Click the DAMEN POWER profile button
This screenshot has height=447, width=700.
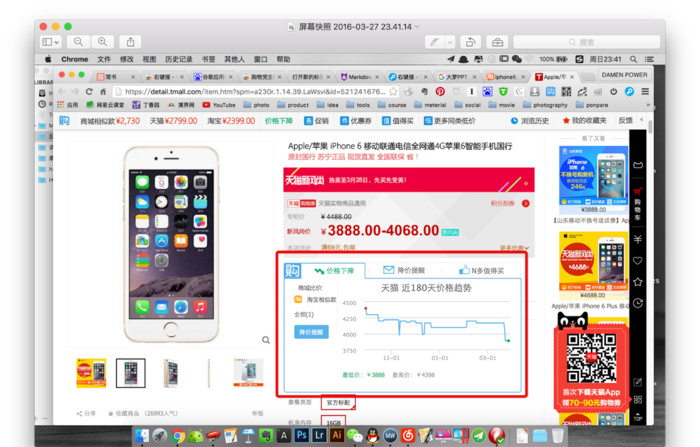624,75
